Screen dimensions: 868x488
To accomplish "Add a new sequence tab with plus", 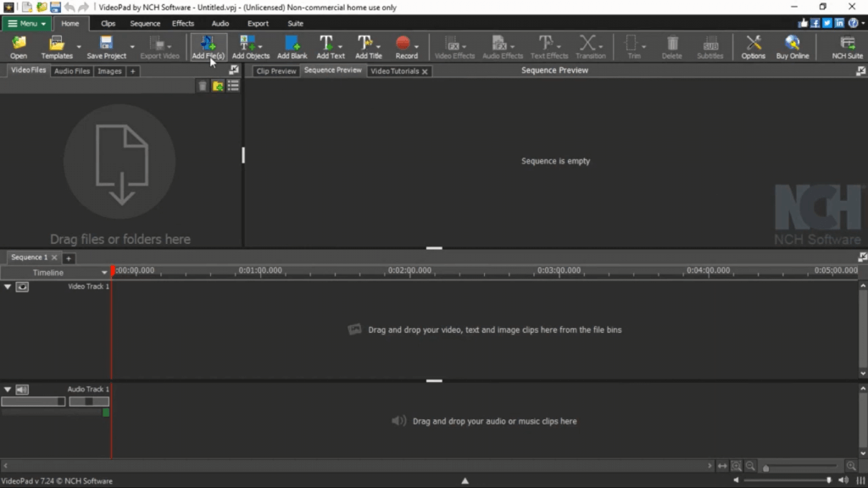I will click(x=69, y=258).
